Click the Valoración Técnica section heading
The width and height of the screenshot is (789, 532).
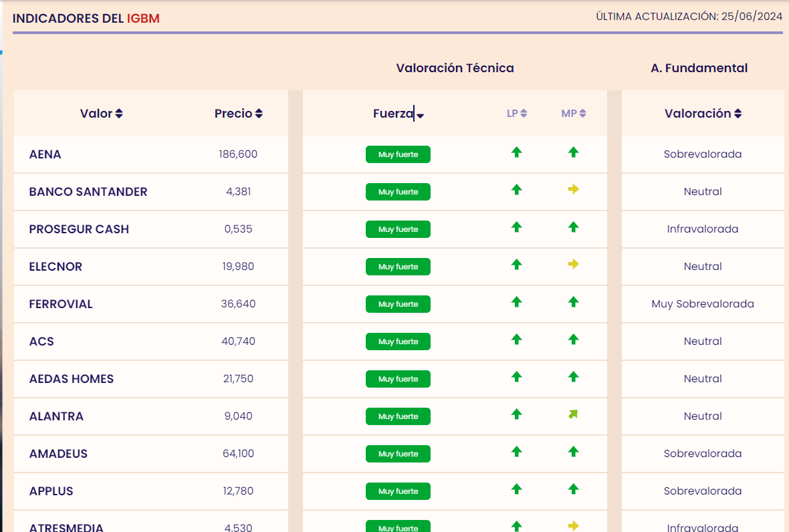click(x=455, y=68)
